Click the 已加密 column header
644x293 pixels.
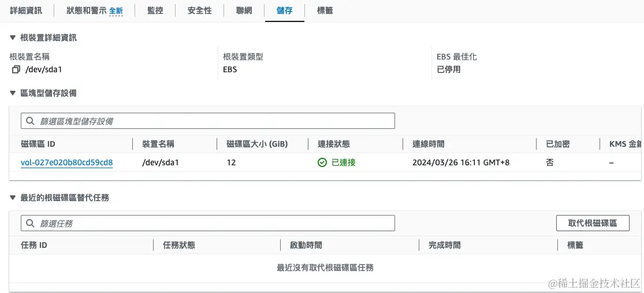tap(558, 144)
